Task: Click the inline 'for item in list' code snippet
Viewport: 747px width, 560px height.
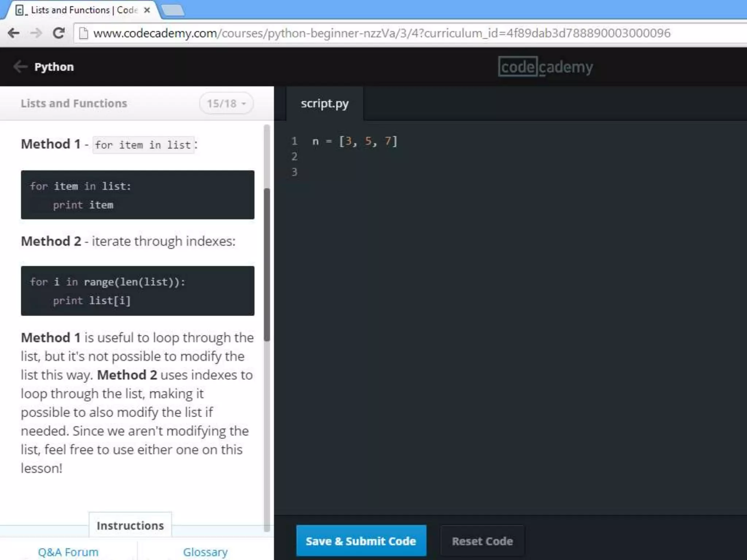Action: (143, 145)
